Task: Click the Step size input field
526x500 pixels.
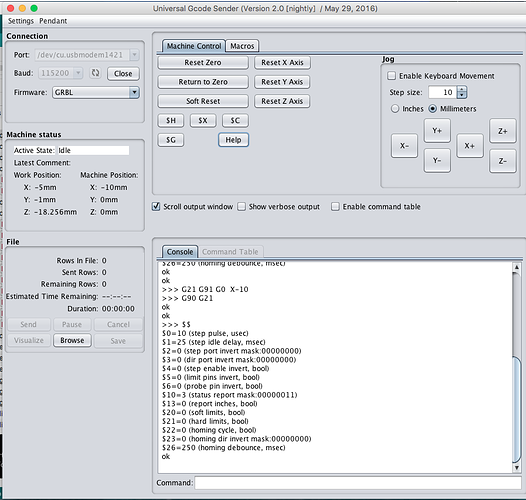Action: 442,92
